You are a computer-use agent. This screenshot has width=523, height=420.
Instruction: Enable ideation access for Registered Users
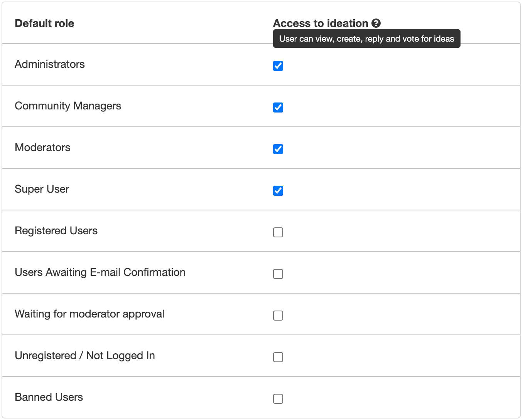point(278,232)
